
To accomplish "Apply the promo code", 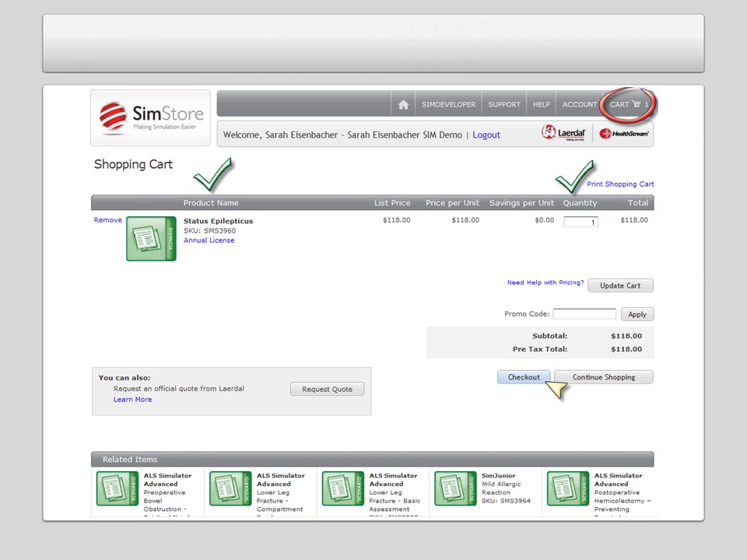I will point(637,314).
